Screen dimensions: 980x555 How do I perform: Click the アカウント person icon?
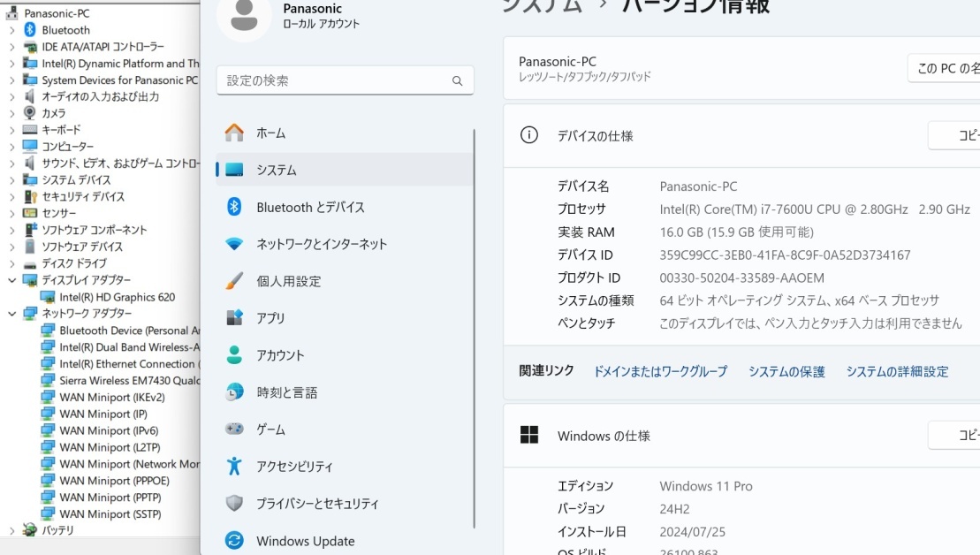tap(233, 354)
